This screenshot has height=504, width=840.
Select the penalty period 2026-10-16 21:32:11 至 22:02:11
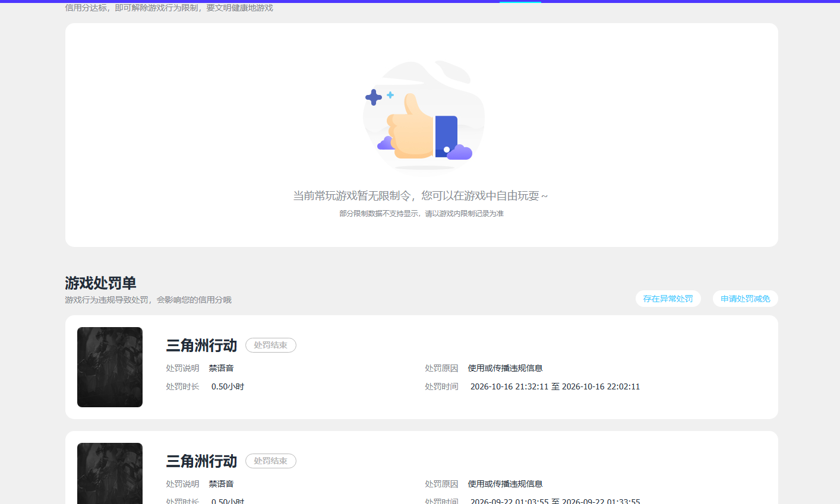(555, 386)
